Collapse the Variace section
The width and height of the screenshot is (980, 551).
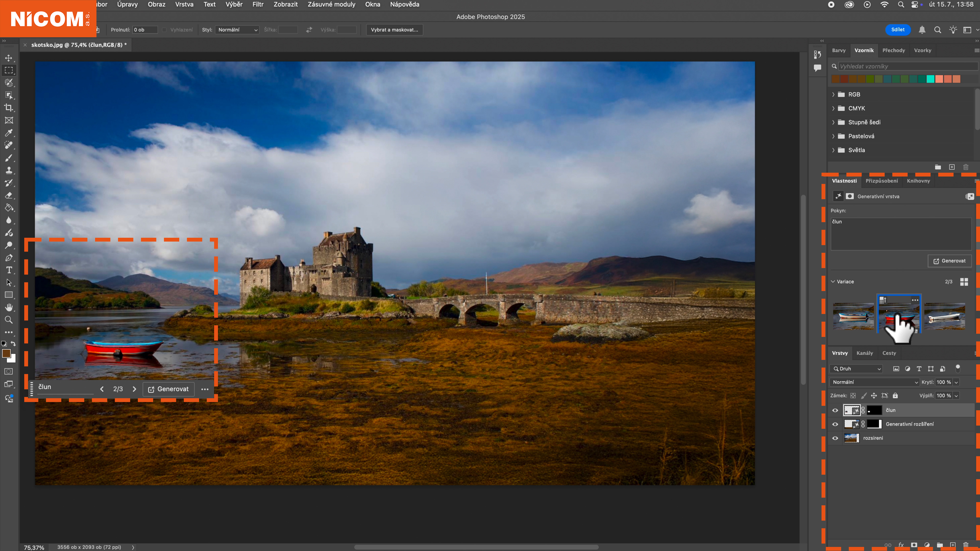833,281
